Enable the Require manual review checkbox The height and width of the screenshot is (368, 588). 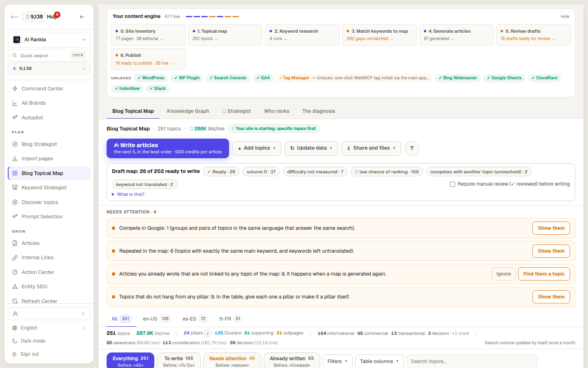coord(452,184)
